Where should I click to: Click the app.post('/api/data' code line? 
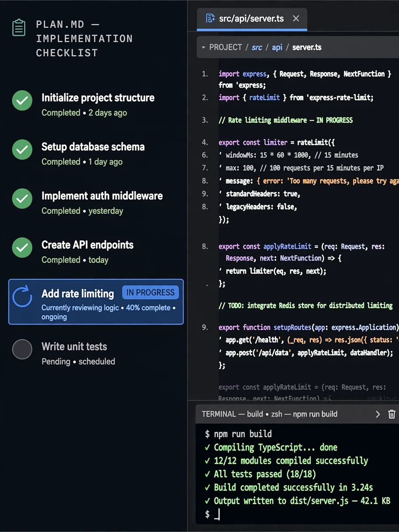tap(306, 353)
